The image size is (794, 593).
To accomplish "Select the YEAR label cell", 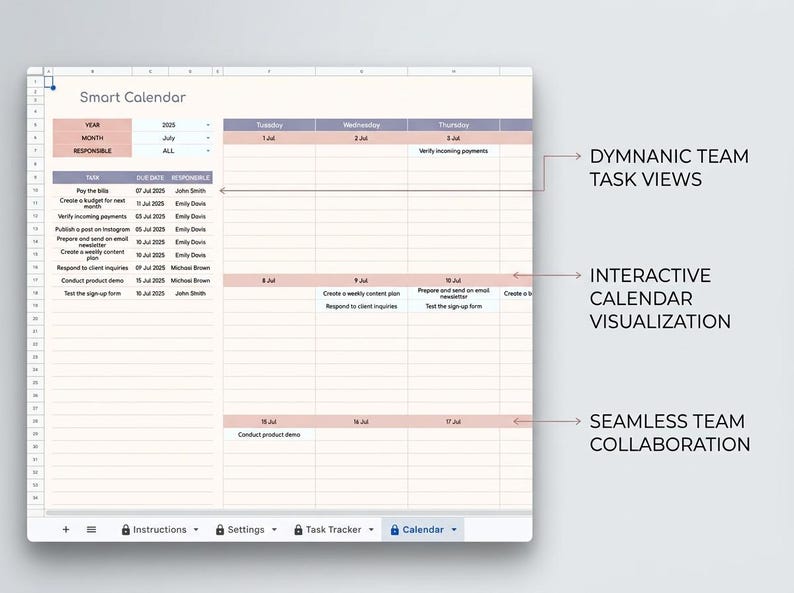I will pyautogui.click(x=92, y=125).
